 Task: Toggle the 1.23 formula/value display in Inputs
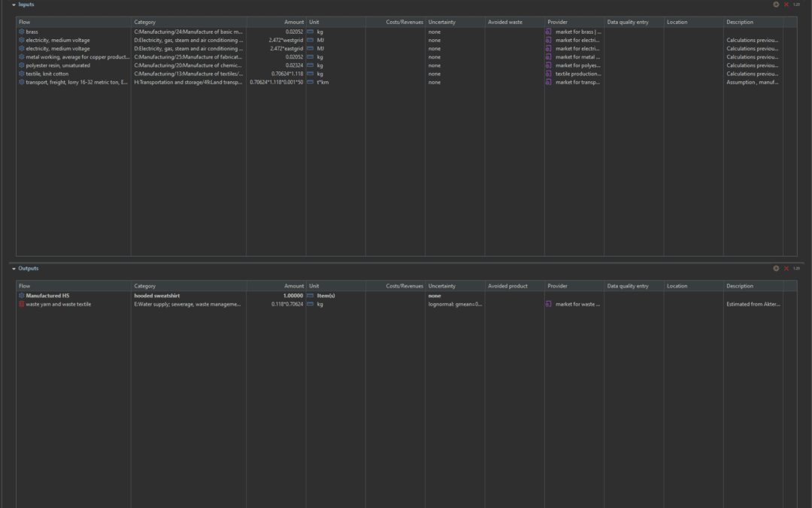(796, 5)
